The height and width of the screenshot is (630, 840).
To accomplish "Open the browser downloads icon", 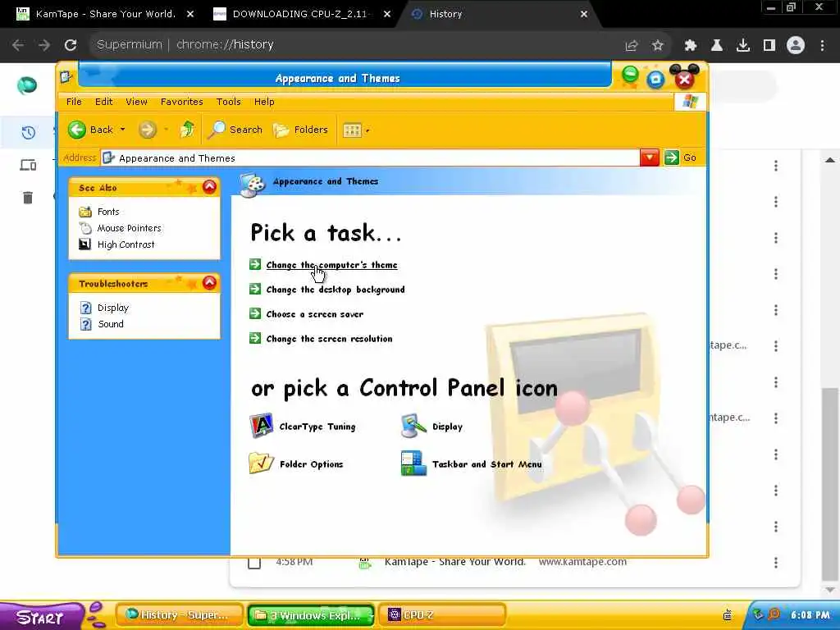I will click(743, 46).
